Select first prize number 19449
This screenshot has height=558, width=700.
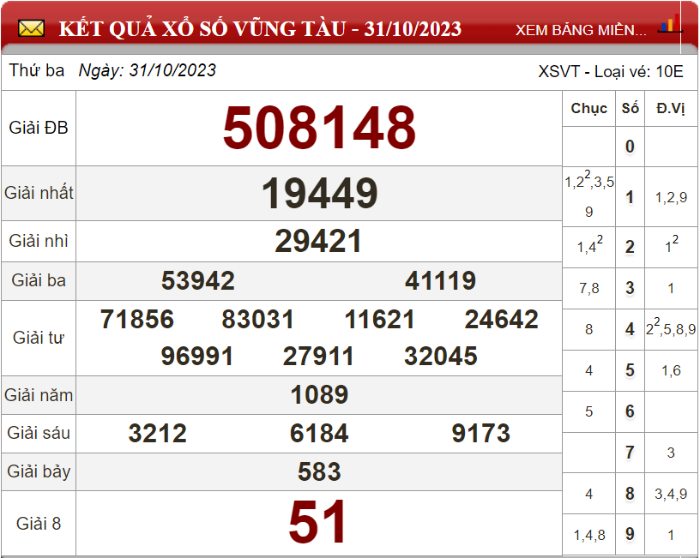[x=320, y=193]
